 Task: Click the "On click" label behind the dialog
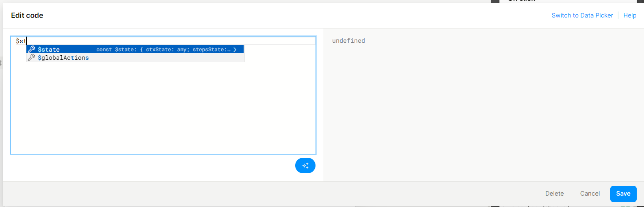coord(522,1)
